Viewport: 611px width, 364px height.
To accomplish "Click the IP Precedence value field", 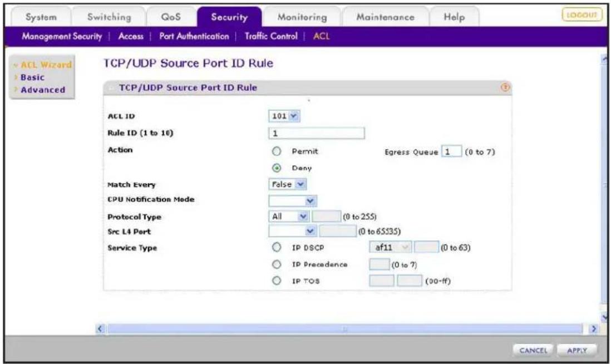I will [379, 264].
